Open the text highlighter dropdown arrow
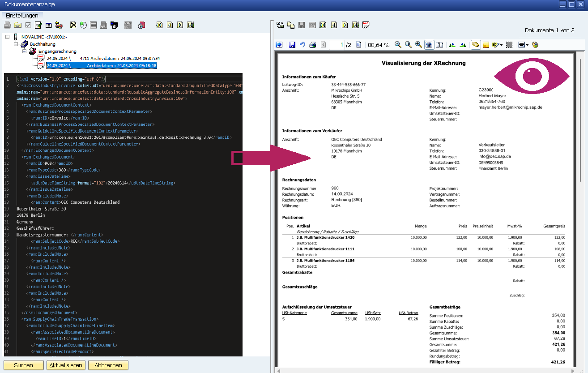Screen dimensions: 588x373 click(x=501, y=45)
